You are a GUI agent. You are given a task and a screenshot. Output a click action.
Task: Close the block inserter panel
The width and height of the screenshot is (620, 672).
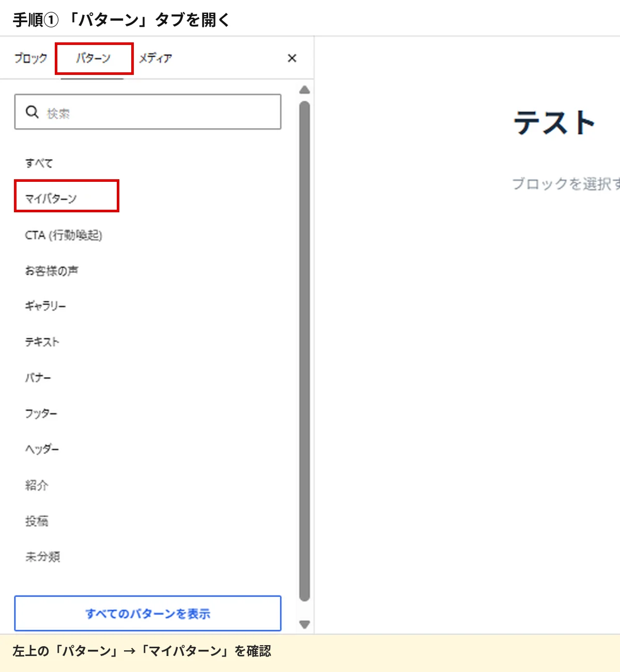(x=292, y=58)
